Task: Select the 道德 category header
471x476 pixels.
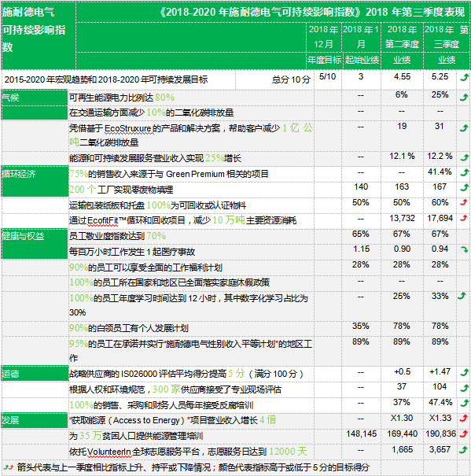Action: (35, 374)
